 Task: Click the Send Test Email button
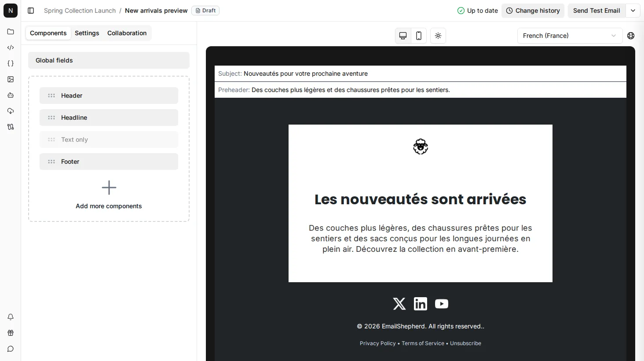(x=596, y=11)
